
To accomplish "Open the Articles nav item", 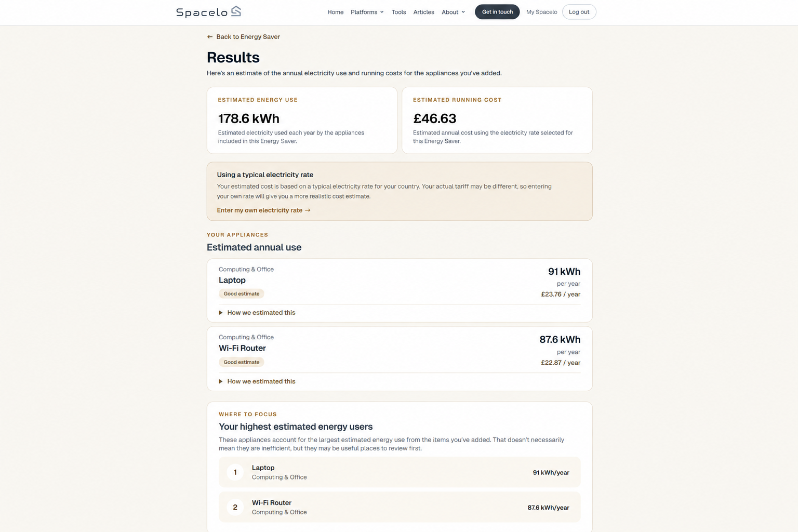I will coord(424,12).
